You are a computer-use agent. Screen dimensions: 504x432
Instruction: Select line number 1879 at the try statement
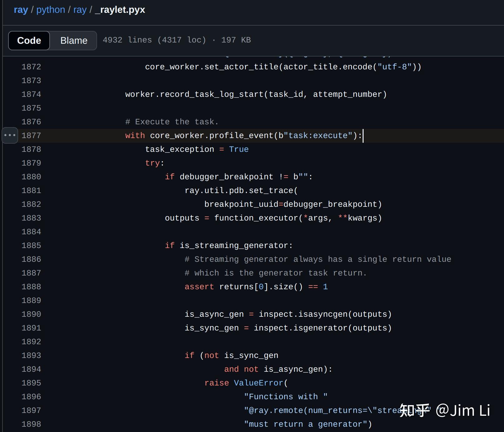31,163
